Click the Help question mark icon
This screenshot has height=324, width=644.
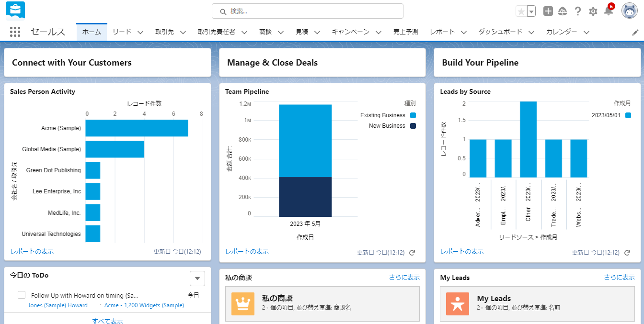(578, 11)
